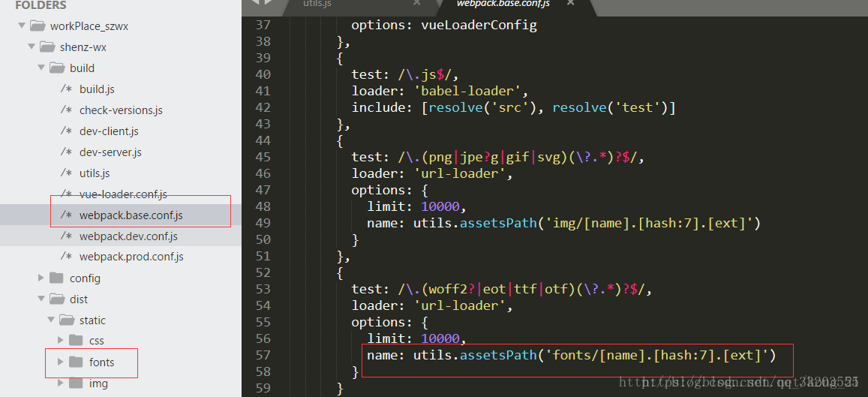Click the file icon beside build.js
The height and width of the screenshot is (397, 868).
(x=67, y=89)
